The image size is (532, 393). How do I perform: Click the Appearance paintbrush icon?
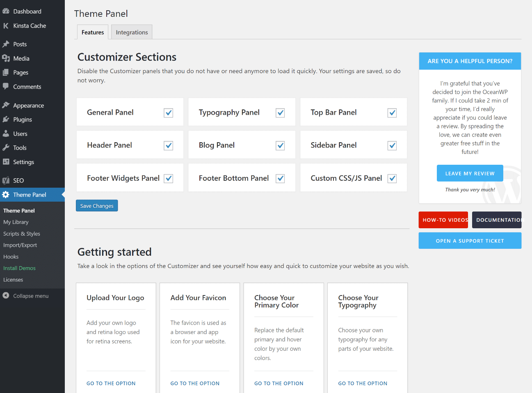pyautogui.click(x=6, y=105)
